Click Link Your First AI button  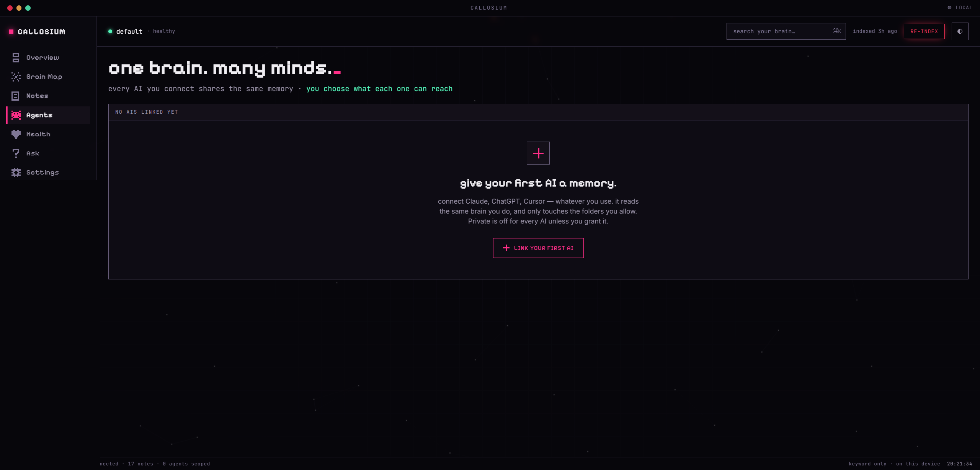click(x=538, y=248)
